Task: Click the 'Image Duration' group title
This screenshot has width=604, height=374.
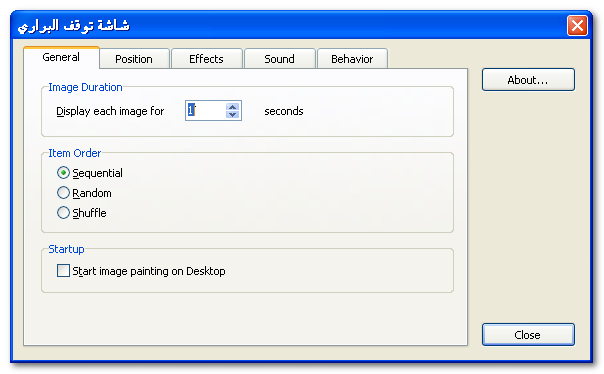Action: 86,87
